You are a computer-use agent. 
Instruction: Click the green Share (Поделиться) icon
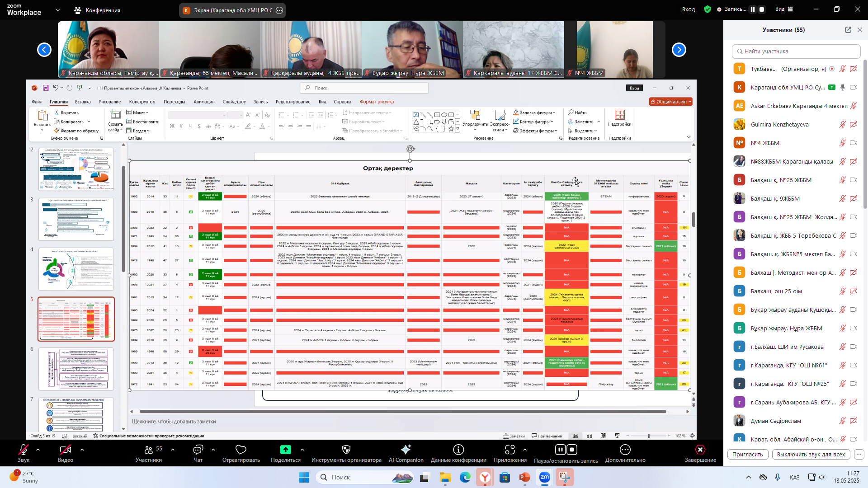285,450
